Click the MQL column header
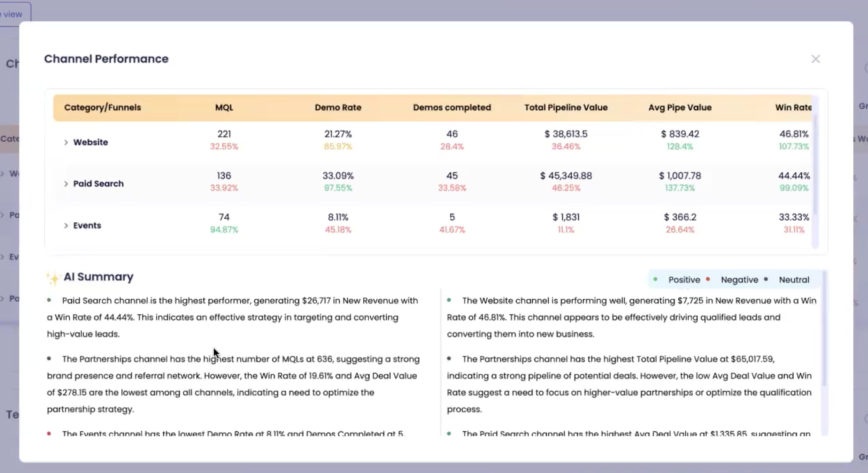Image resolution: width=868 pixels, height=473 pixels. [224, 107]
